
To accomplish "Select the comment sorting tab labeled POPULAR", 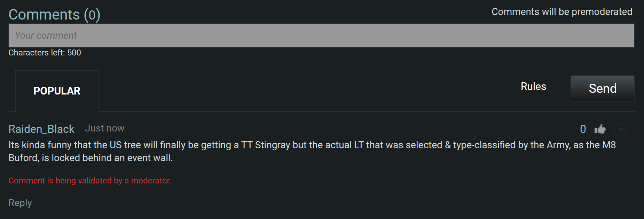I will coord(57,91).
